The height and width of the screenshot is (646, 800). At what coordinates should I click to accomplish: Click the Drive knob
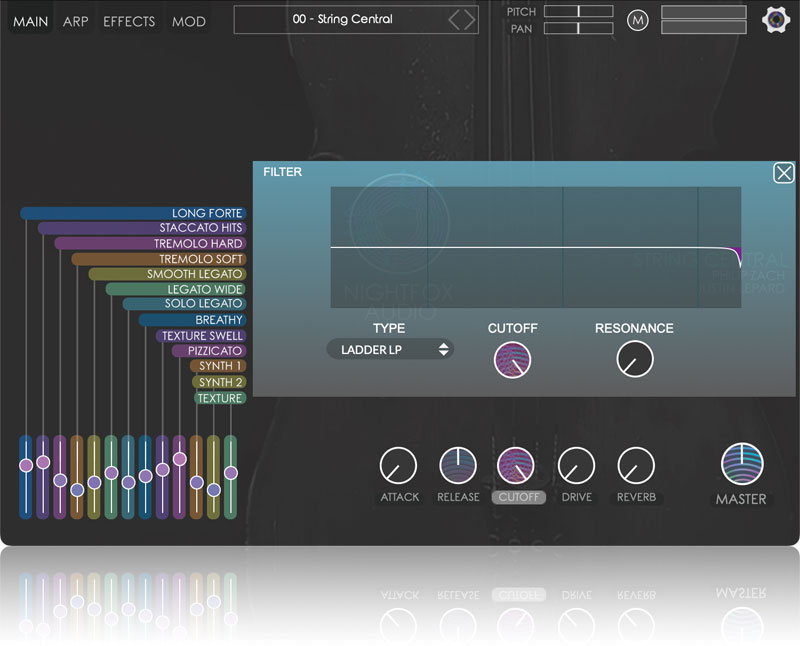[576, 465]
